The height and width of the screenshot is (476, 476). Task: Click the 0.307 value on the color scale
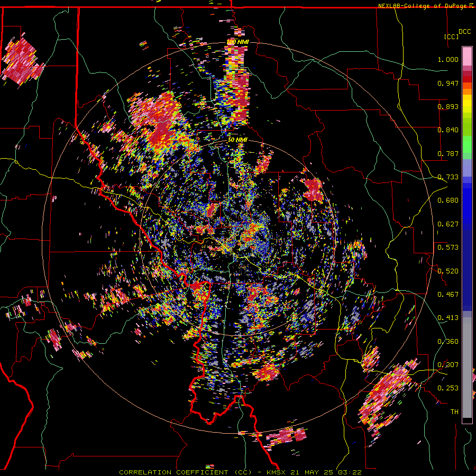448,365
